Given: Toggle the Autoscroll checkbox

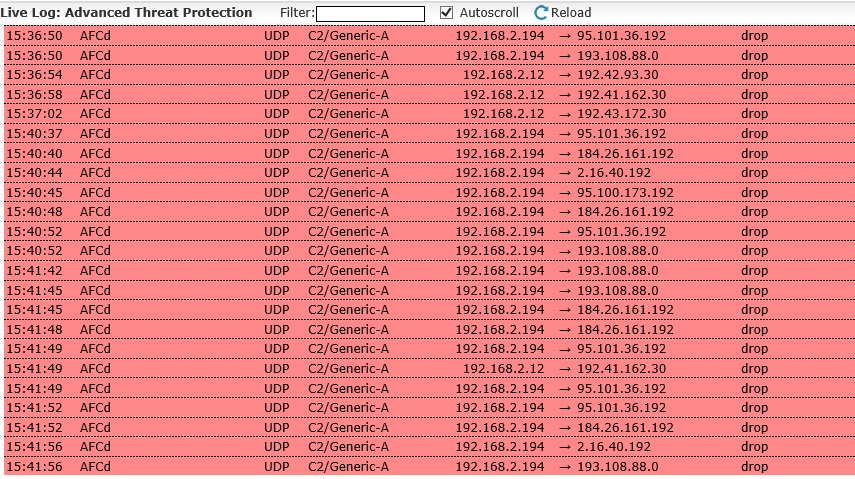Looking at the screenshot, I should [x=446, y=13].
